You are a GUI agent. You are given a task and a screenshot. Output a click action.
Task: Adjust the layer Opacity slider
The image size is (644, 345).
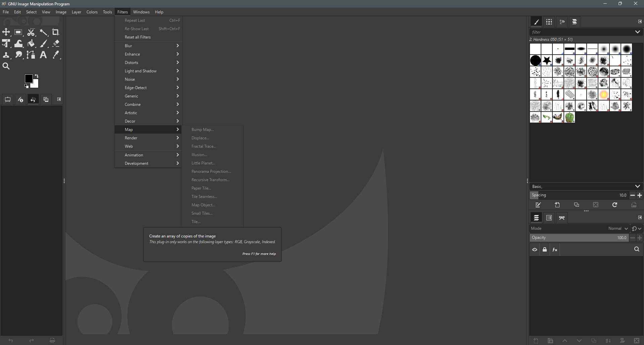tap(579, 238)
